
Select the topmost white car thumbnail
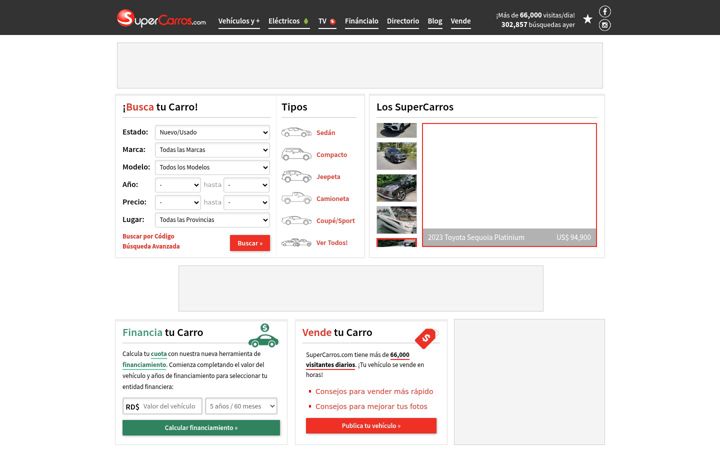397,130
